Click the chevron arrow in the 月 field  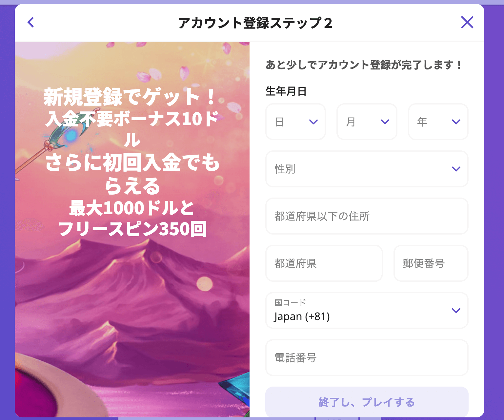tap(385, 122)
